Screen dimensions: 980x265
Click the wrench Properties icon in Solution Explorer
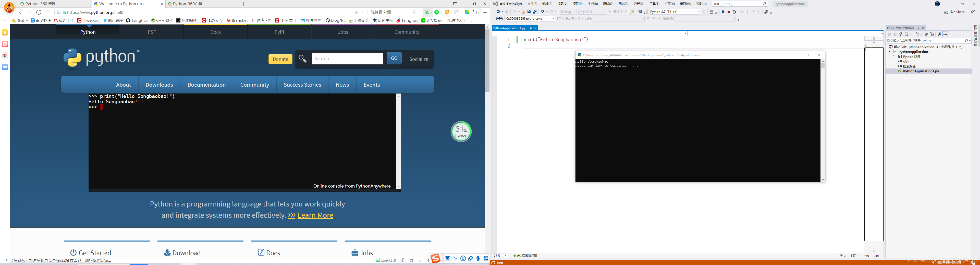(939, 34)
